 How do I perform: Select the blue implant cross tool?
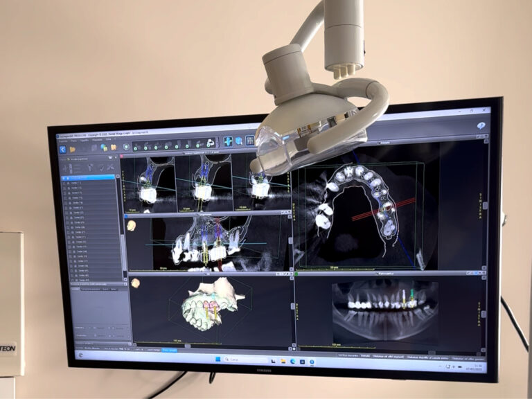click(x=229, y=141)
